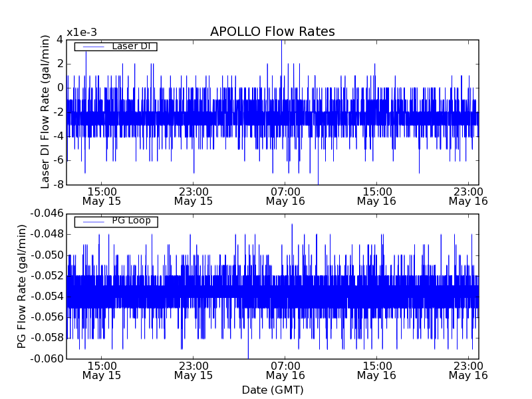This screenshot has width=532, height=399.
Task: Select lower plot's 23:00 May 15 tick label
Action: click(194, 370)
